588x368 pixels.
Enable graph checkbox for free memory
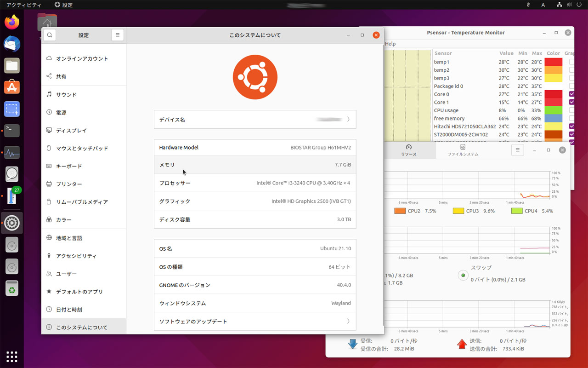pos(572,118)
